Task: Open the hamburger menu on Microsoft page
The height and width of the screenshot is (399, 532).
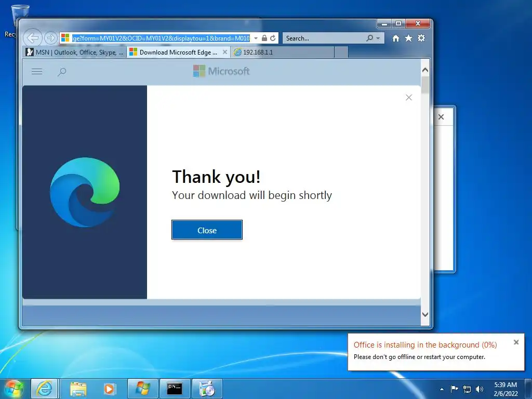Action: [37, 72]
